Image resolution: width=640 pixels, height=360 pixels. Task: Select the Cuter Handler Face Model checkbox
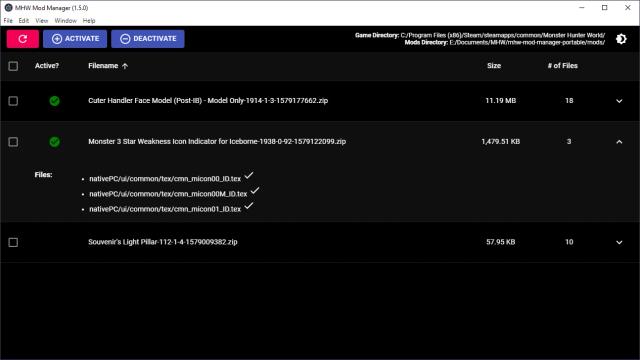(13, 101)
